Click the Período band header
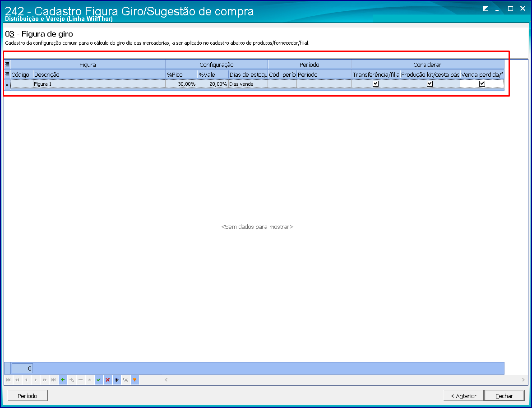The height and width of the screenshot is (408, 532). click(x=310, y=65)
